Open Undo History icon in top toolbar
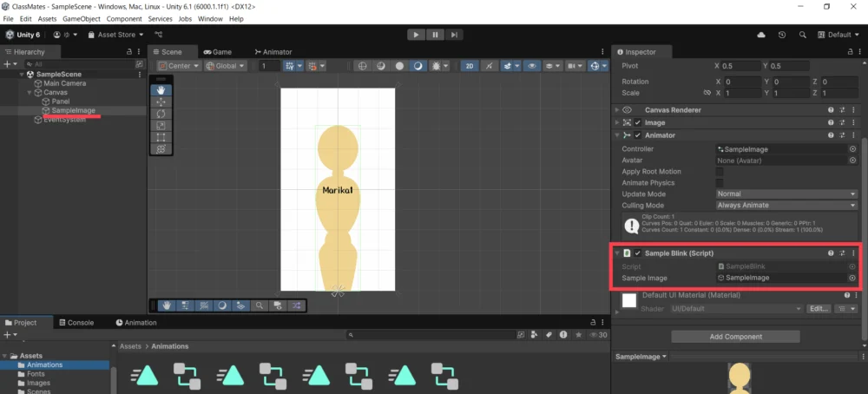This screenshot has width=868, height=394. (x=782, y=35)
